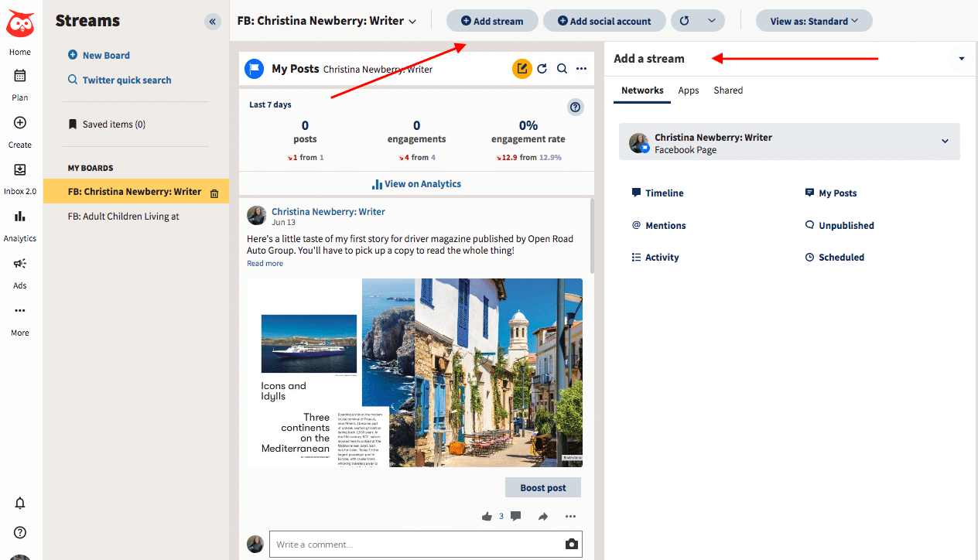Click the stats help question mark icon
This screenshot has width=978, height=560.
[x=575, y=108]
